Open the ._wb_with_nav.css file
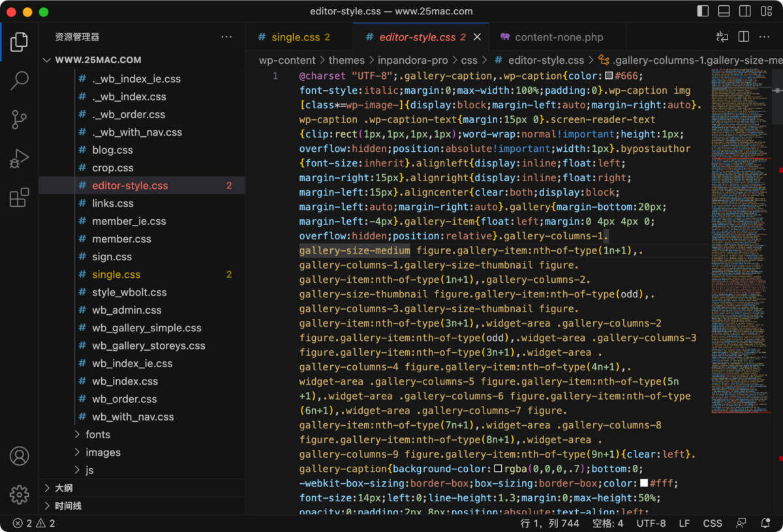Screen dimensions: 783x532 (142, 132)
